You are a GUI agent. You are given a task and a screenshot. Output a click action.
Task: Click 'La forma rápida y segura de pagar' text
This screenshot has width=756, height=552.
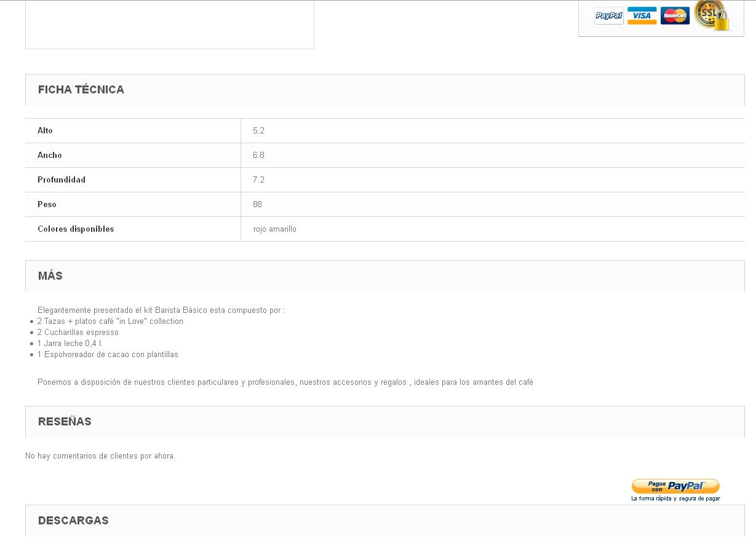coord(675,499)
